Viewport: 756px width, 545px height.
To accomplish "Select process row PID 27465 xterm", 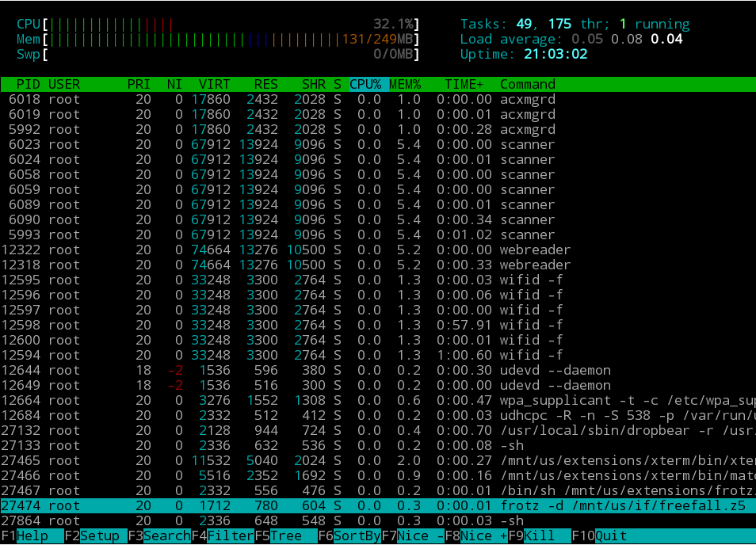I will (378, 461).
